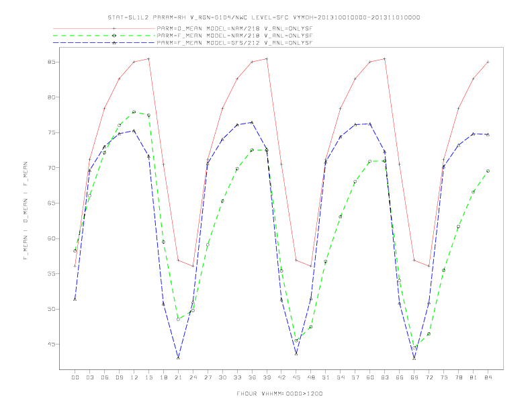This screenshot has height=411, width=532.
Task: Click x-axis hour label 15
Action: click(148, 377)
